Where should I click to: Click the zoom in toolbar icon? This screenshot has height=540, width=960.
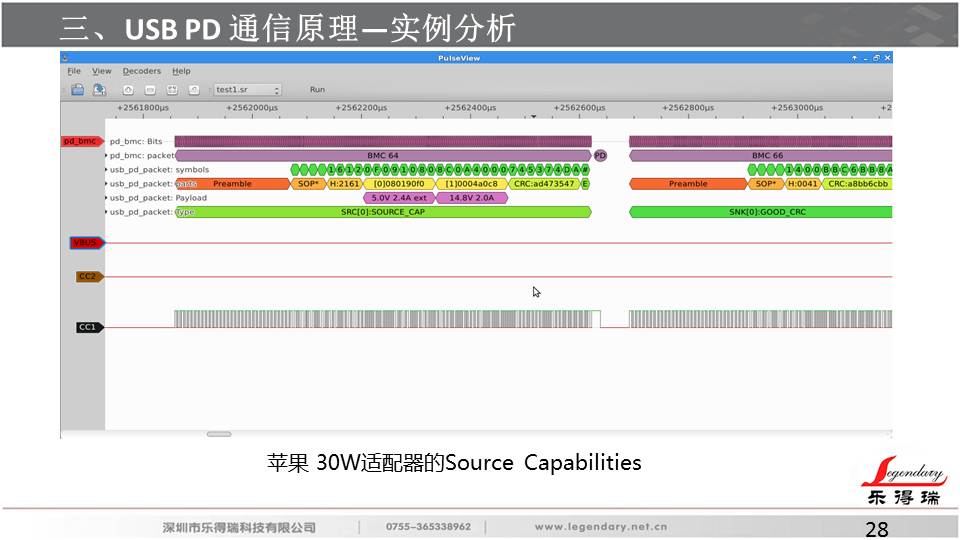click(128, 90)
